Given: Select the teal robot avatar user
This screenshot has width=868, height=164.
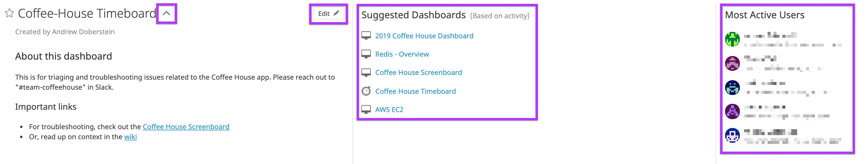Looking at the screenshot, I should [732, 88].
